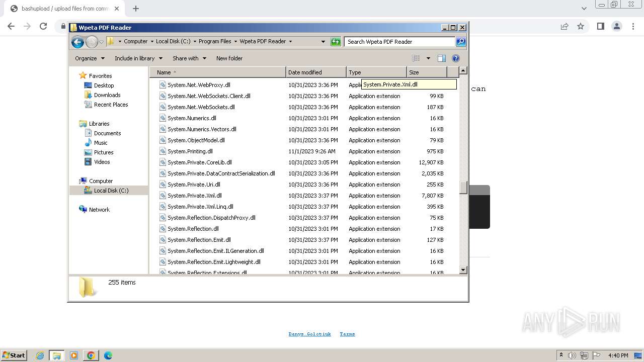Open recent pages dropdown arrow
Screen dimensions: 644x362
coord(101,42)
